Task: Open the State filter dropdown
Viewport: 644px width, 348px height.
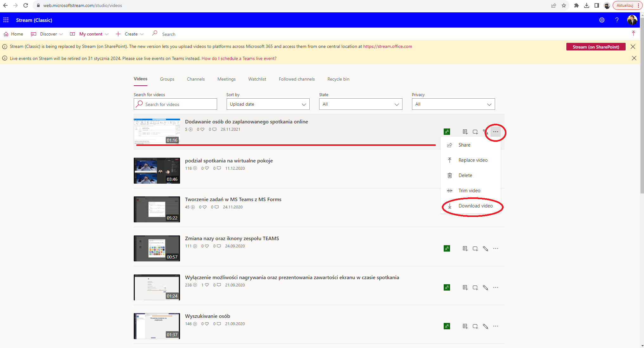Action: 361,104
